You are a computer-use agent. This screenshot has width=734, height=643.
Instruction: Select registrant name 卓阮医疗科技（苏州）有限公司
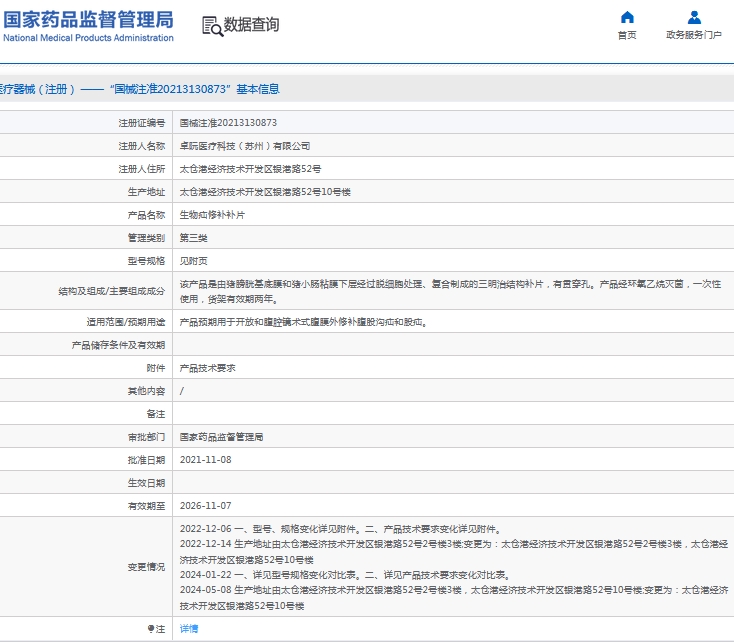[245, 146]
